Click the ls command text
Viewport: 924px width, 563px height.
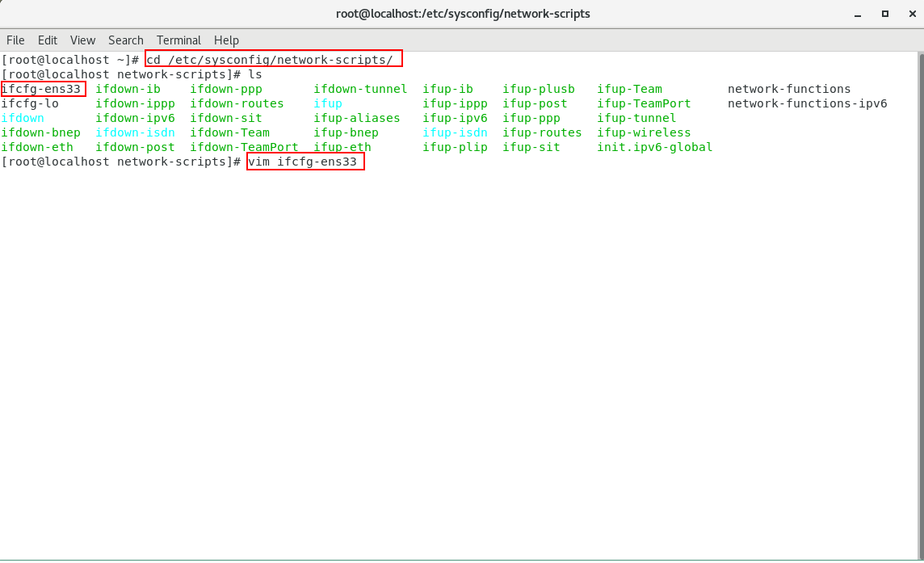point(255,75)
